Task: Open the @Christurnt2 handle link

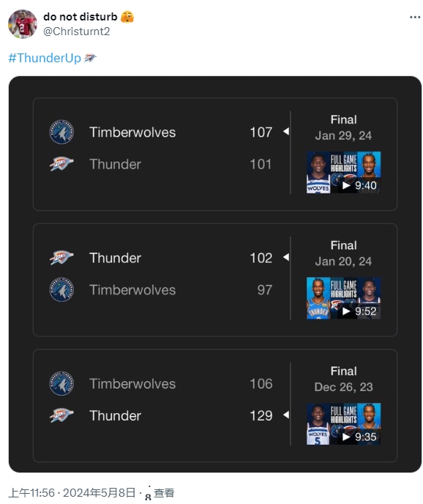Action: (x=76, y=31)
